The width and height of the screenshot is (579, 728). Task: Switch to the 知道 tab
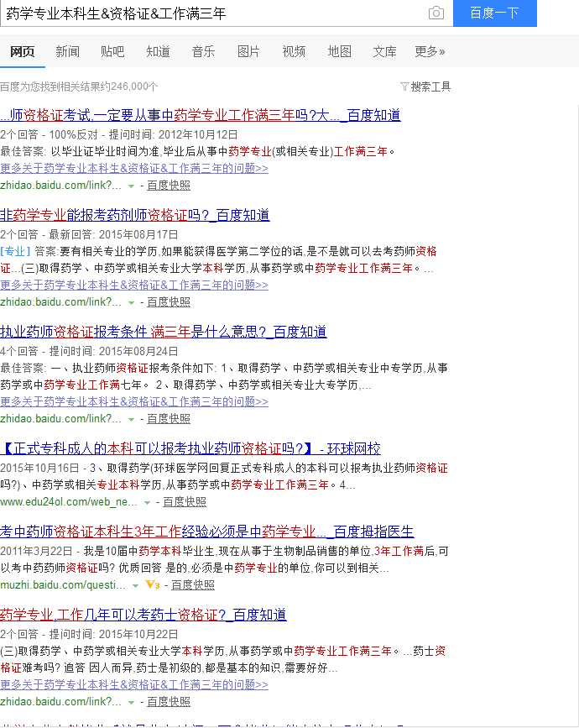[x=159, y=51]
